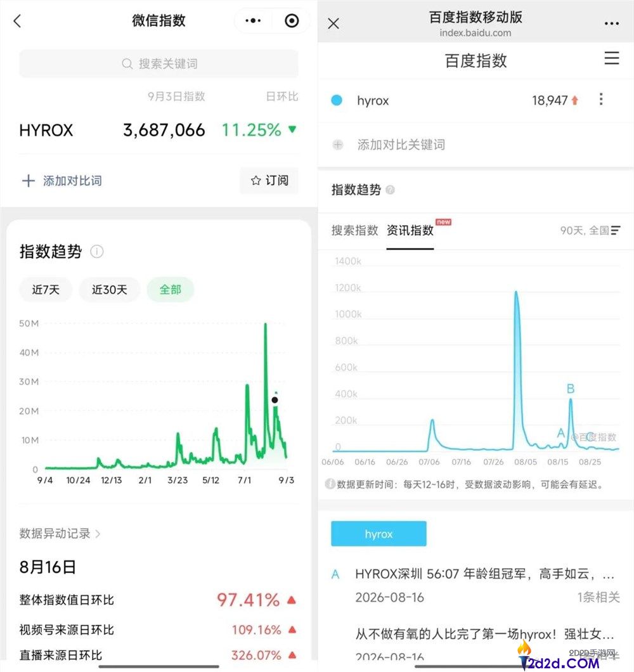Click the 97.41% daily change value
Screen dimensions: 634x672
pyautogui.click(x=248, y=600)
